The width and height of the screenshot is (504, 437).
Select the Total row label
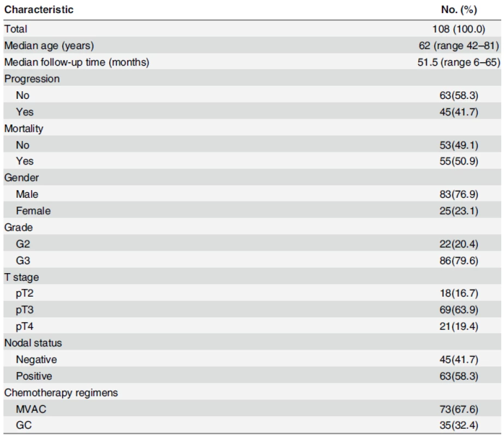pyautogui.click(x=15, y=29)
